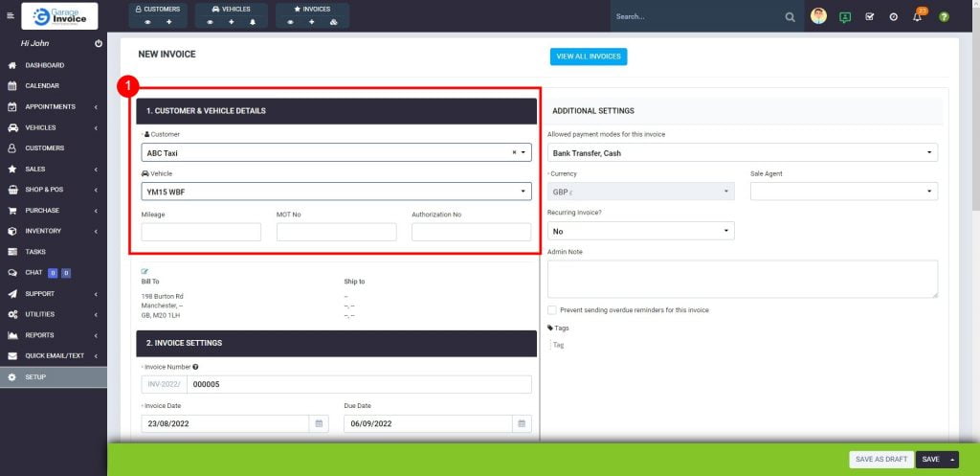Click the search magnifier icon
The width and height of the screenshot is (980, 476).
[x=790, y=17]
